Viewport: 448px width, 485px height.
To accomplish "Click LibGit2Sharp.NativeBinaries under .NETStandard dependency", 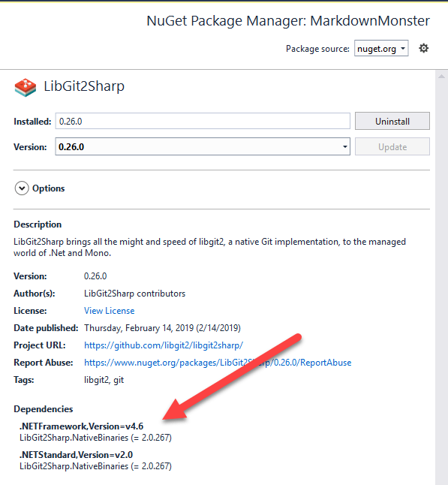I will (95, 466).
